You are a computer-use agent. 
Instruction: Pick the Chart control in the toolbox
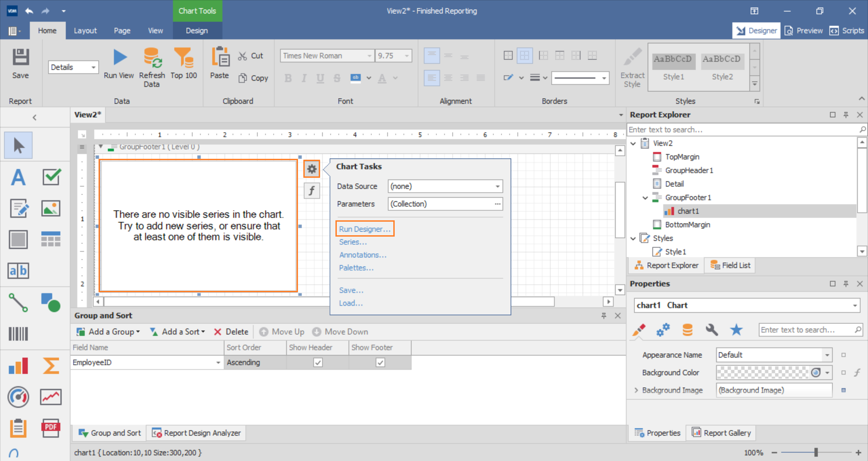[x=19, y=366]
